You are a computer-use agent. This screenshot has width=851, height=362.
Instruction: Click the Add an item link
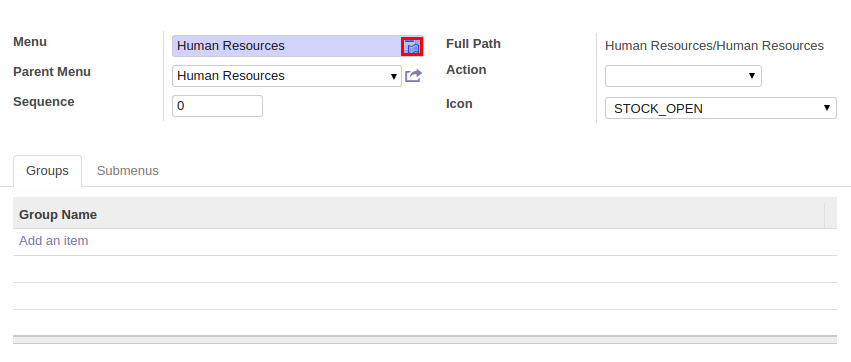point(54,240)
